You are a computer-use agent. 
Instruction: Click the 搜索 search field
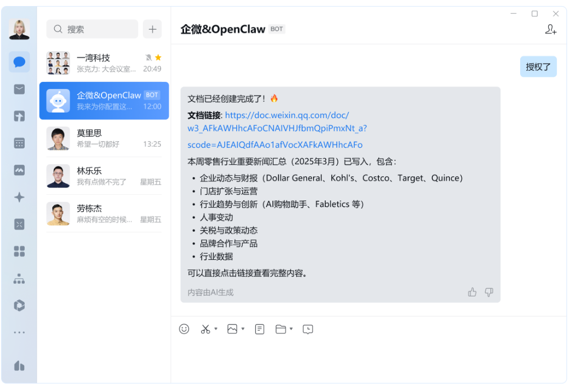tap(91, 29)
